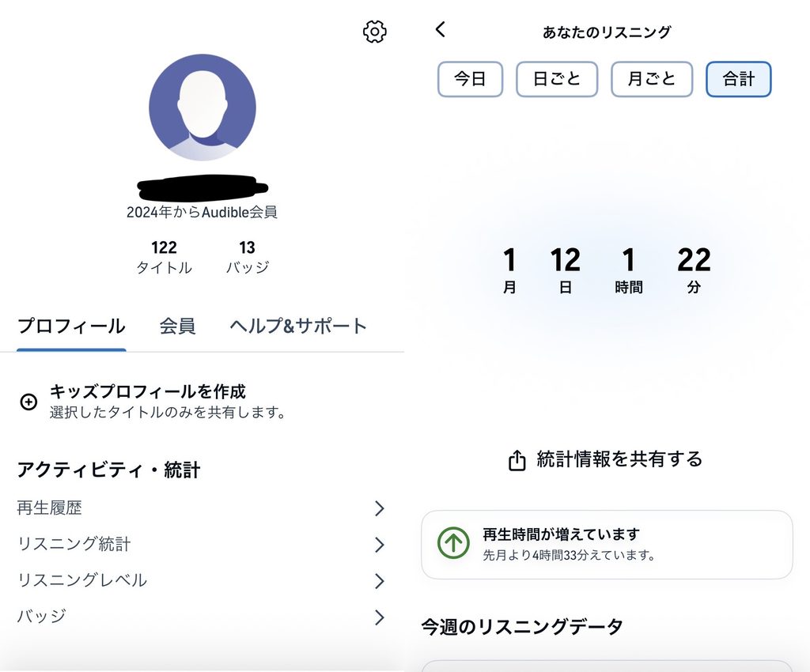Tap the 122 タイトル count
The height and width of the screenshot is (672, 810).
pos(164,257)
